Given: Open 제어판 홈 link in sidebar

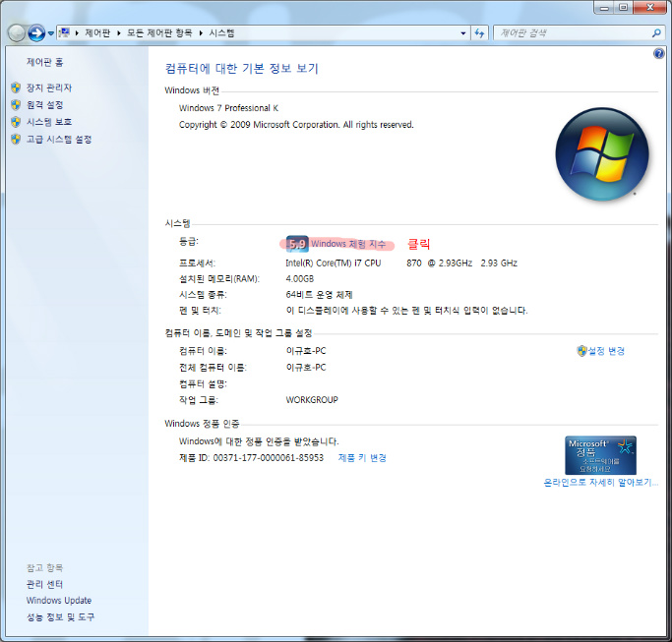Looking at the screenshot, I should 44,63.
